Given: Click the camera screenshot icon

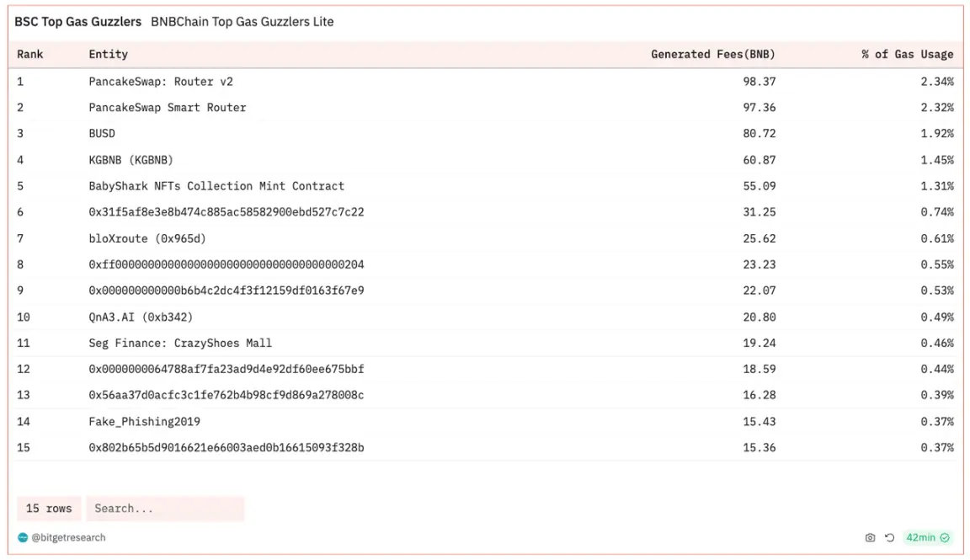Looking at the screenshot, I should [x=870, y=538].
